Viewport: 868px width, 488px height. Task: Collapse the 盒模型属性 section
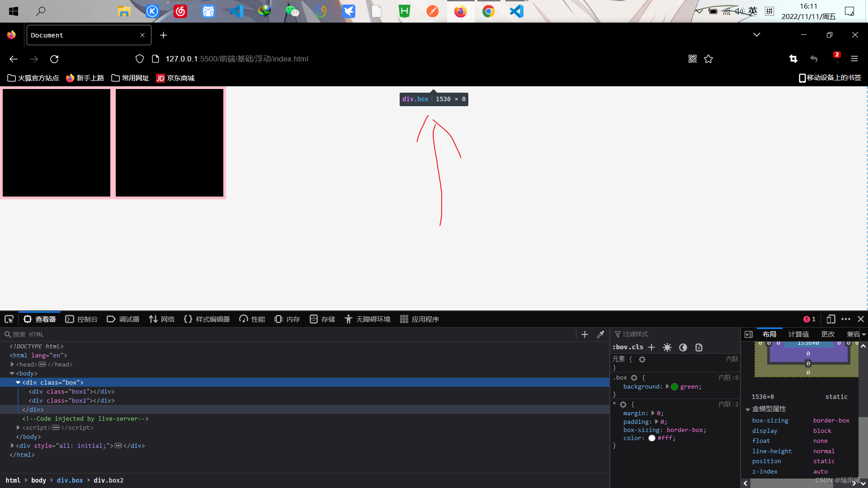coord(748,409)
